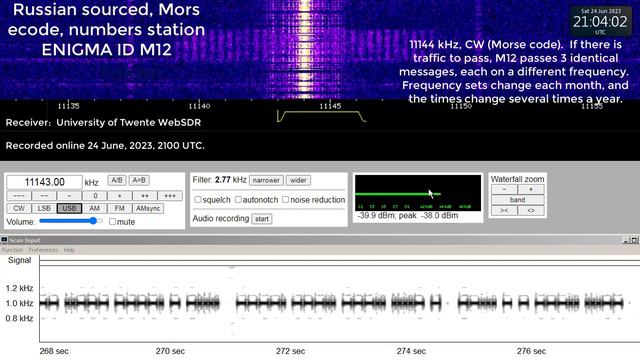Open the Help menu in Scan Input window
Viewport: 640px width, 360px height.
point(69,250)
